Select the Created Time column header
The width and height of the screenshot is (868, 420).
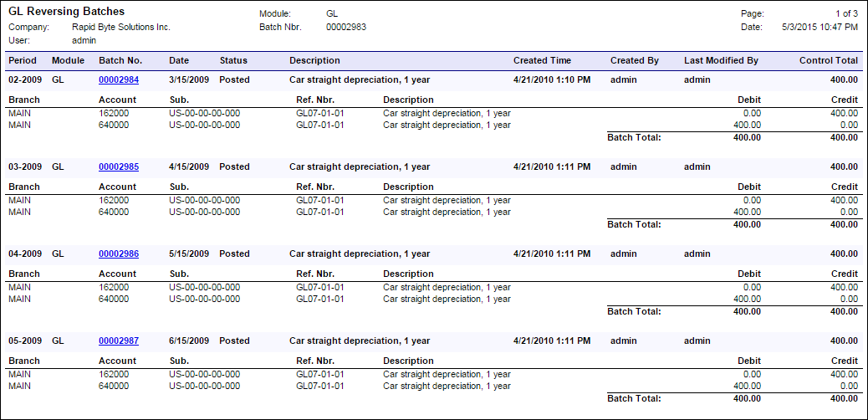pos(542,60)
